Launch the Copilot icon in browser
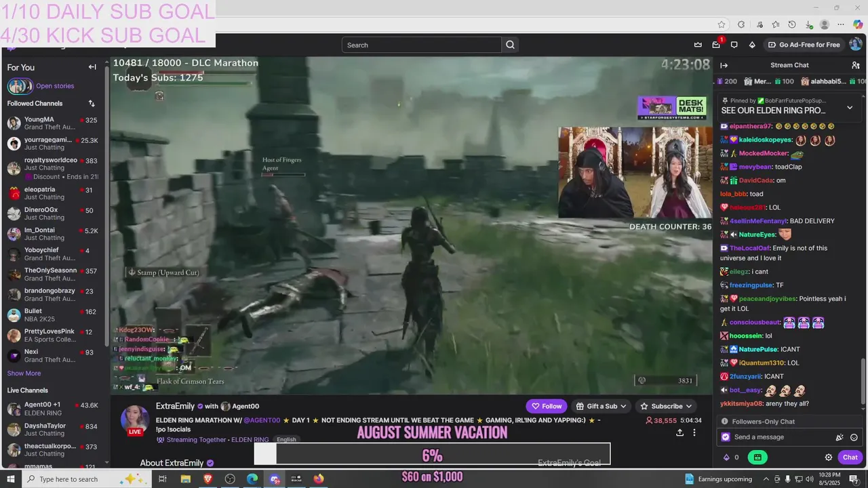The height and width of the screenshot is (488, 868). click(x=858, y=24)
